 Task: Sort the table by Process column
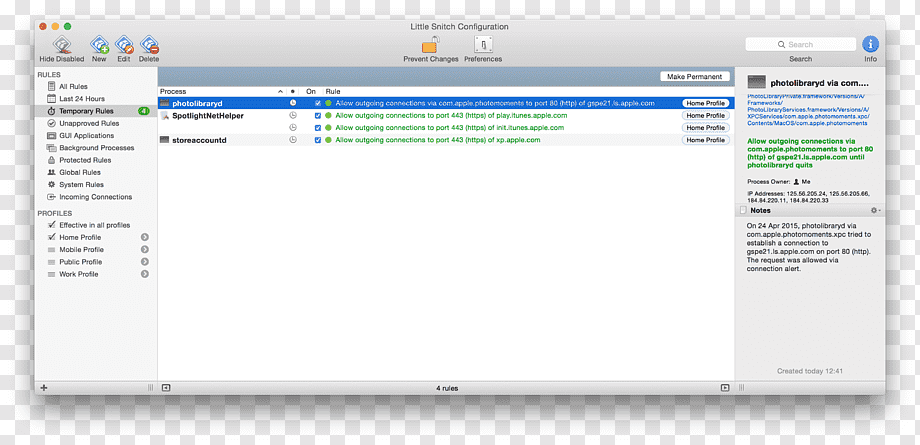(222, 92)
